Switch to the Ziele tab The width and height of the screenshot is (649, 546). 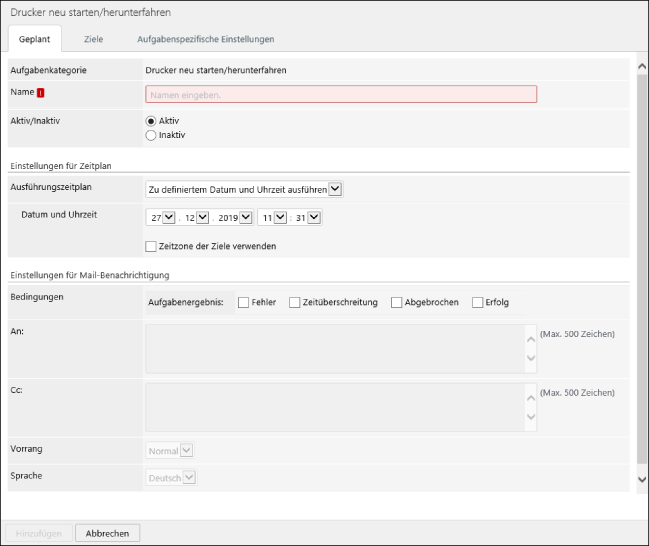93,39
